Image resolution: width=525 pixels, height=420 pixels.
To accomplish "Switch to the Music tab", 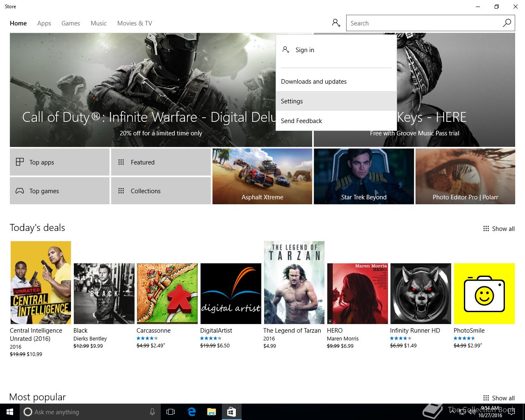I will pyautogui.click(x=98, y=23).
